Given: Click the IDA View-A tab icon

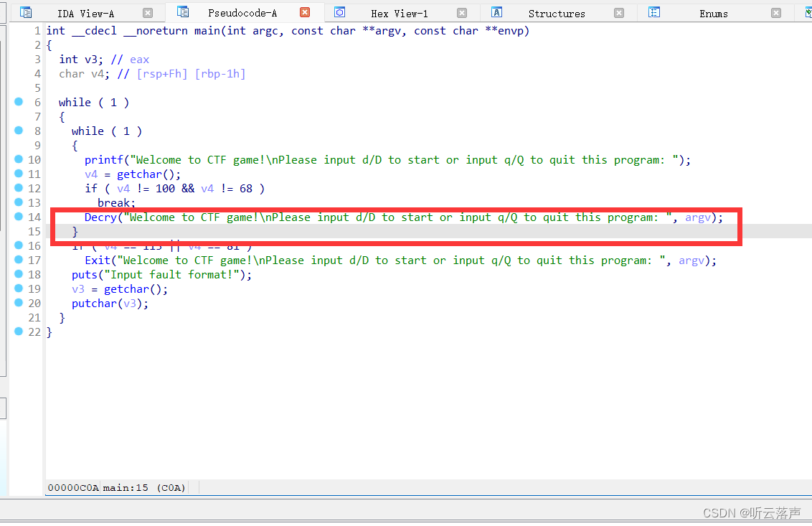Looking at the screenshot, I should (27, 12).
